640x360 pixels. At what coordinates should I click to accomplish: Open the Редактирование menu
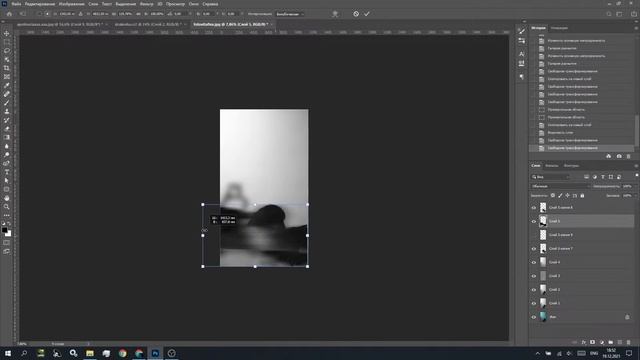[40, 4]
